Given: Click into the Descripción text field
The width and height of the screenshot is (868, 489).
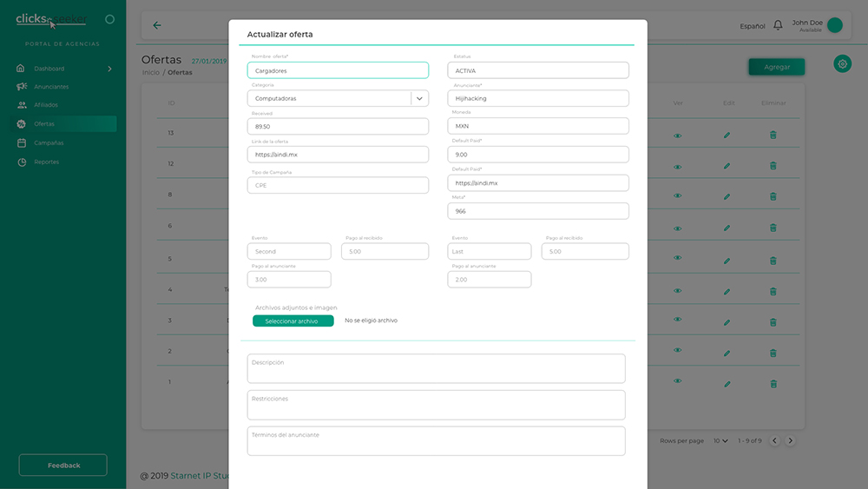Looking at the screenshot, I should 436,369.
